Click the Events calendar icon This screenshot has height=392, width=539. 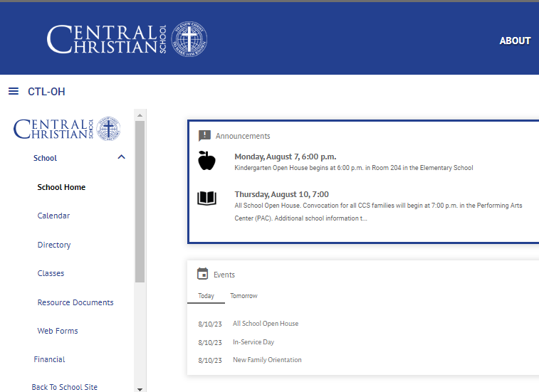(202, 274)
